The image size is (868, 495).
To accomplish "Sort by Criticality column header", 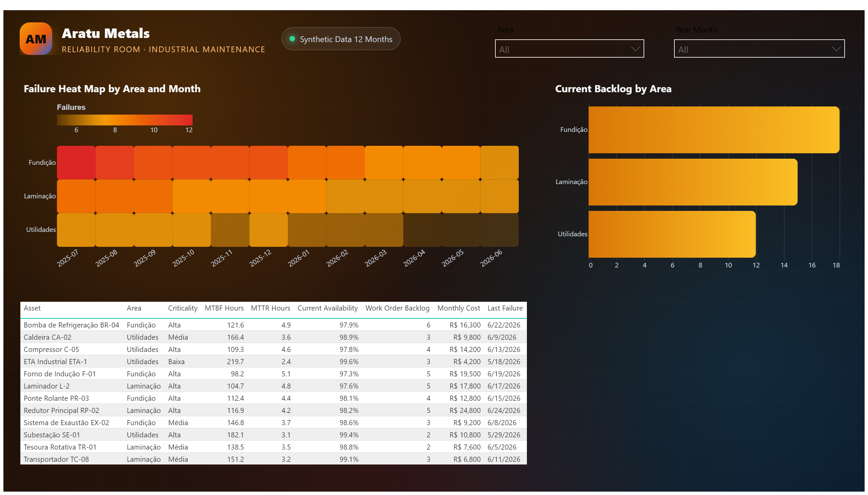I will click(x=182, y=308).
